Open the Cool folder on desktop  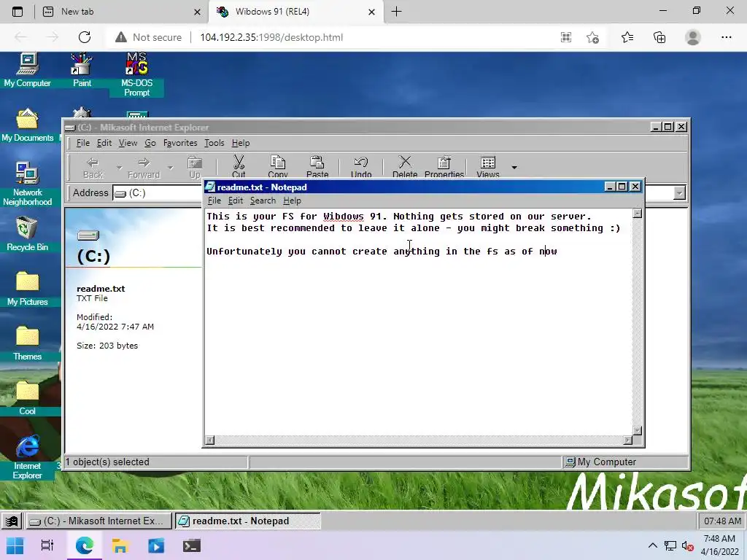27,398
